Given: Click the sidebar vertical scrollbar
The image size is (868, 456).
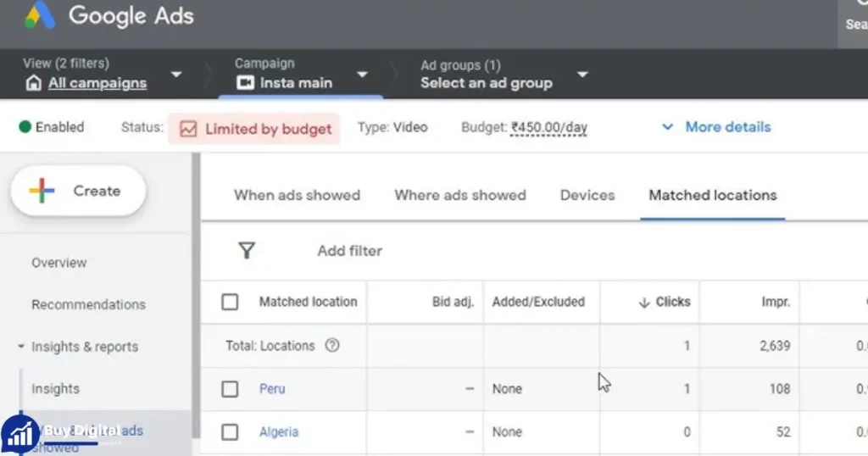Looking at the screenshot, I should coord(196,296).
